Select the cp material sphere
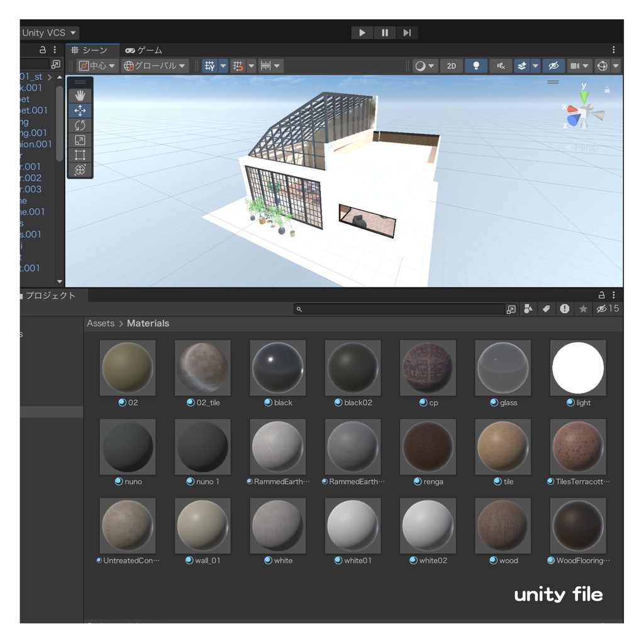 point(428,367)
